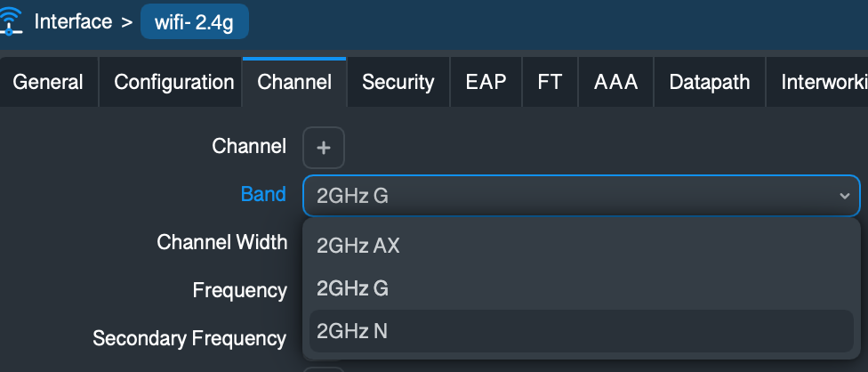Open the Interworking tab
The height and width of the screenshot is (372, 868).
coord(824,83)
